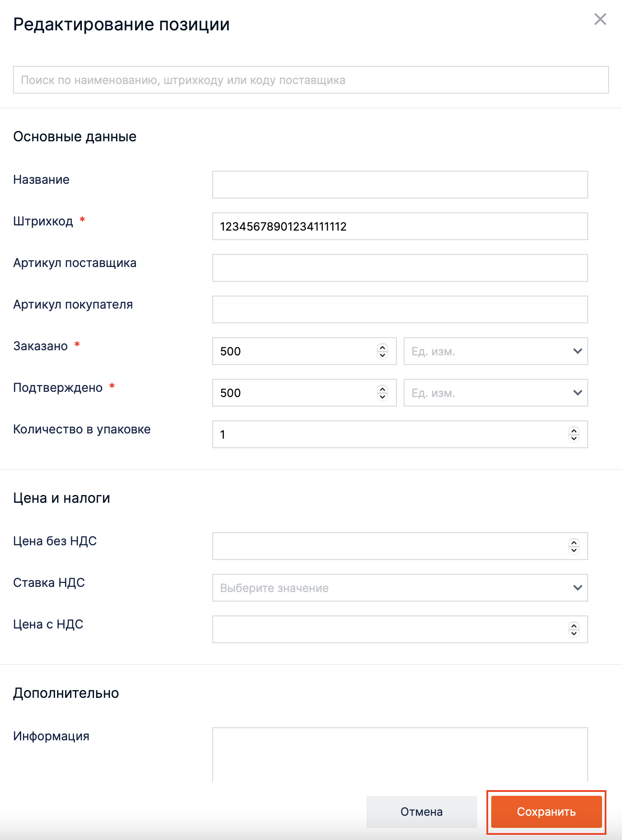Decrease the Заказано quantity with stepper
622x840 pixels.
(382, 355)
